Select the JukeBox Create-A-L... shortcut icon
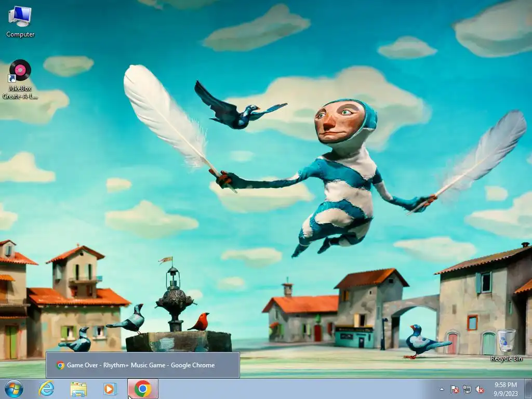This screenshot has height=399, width=532. tap(20, 79)
